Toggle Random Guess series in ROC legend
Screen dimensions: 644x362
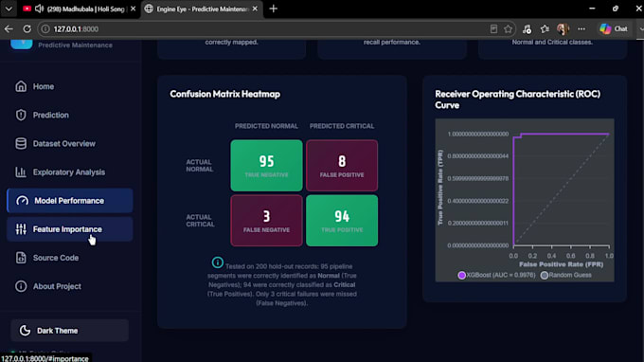[566, 275]
